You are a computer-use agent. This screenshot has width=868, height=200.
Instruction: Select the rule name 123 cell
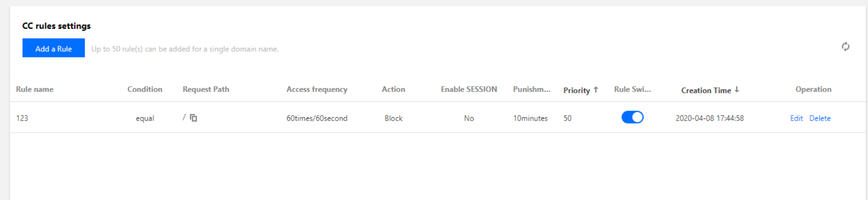pos(22,118)
